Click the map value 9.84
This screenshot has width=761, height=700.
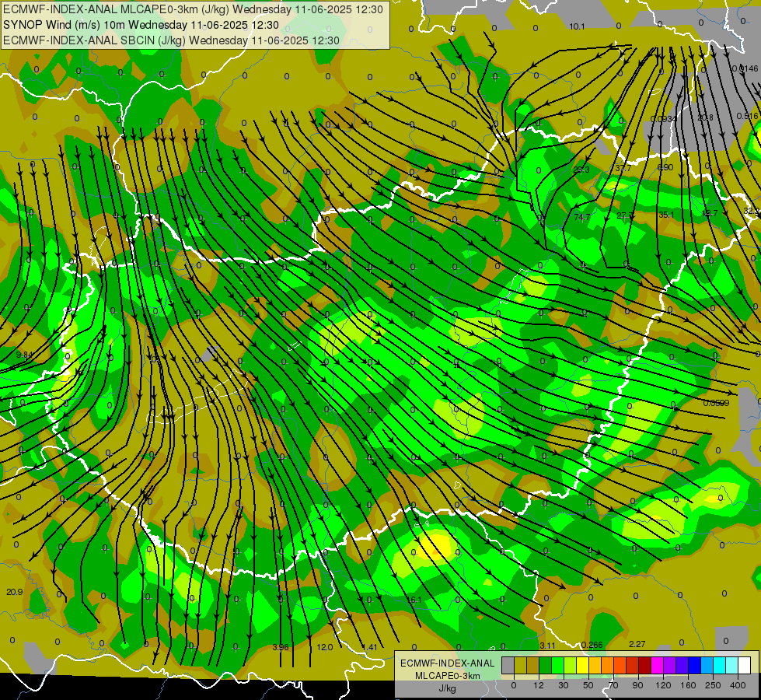point(24,355)
